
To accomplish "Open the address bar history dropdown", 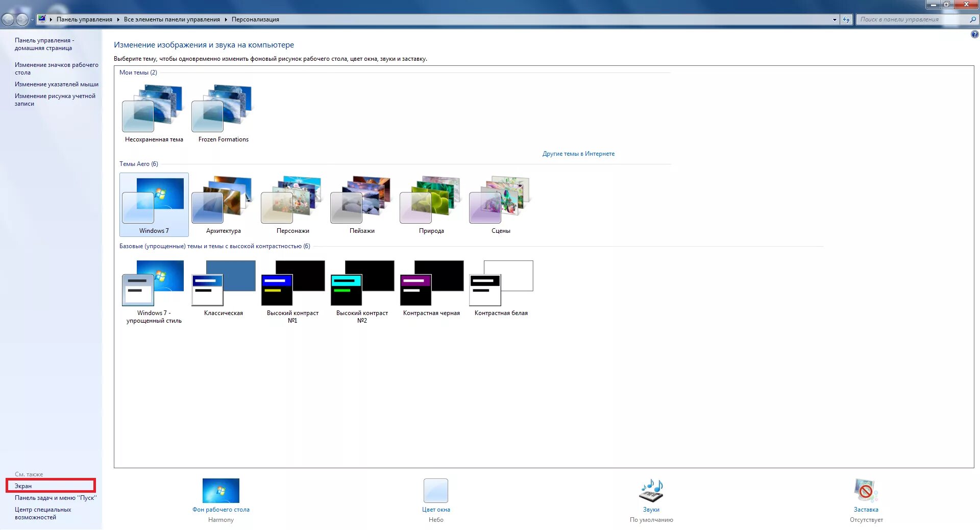I will (835, 19).
